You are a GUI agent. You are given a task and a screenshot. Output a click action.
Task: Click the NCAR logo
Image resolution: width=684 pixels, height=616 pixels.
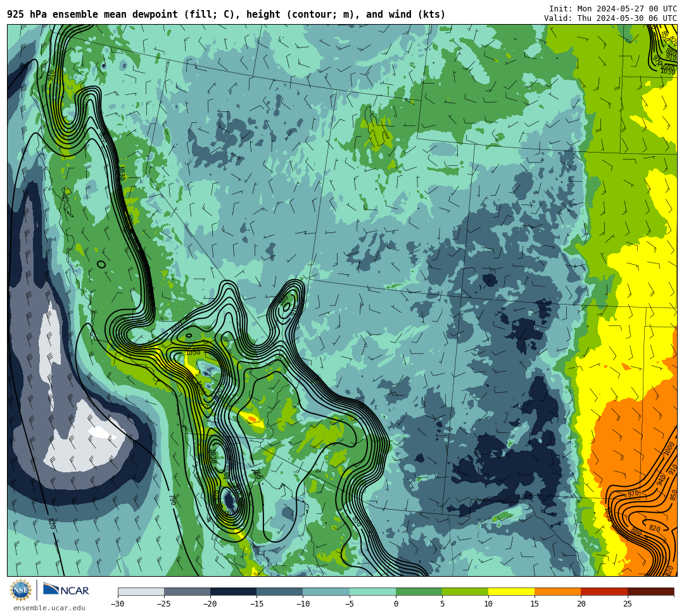tap(66, 589)
